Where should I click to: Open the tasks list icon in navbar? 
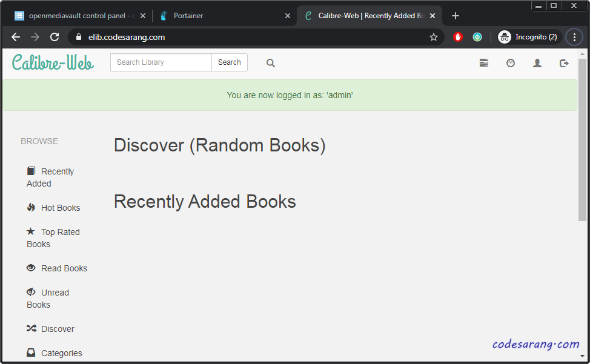[484, 63]
